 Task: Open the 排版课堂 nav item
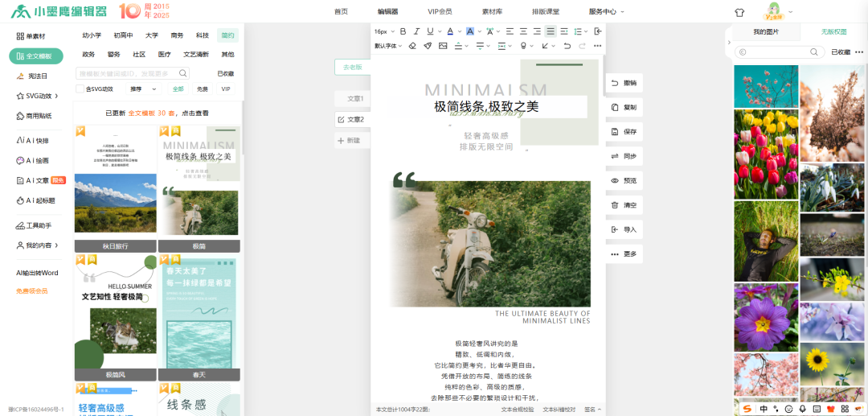point(545,11)
